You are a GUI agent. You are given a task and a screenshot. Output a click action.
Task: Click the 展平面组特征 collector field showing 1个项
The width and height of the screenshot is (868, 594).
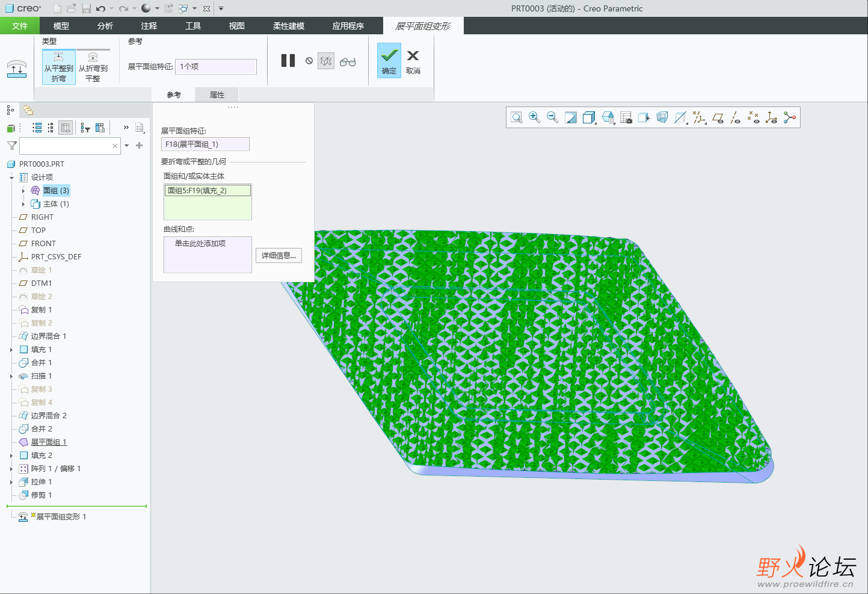pyautogui.click(x=216, y=67)
